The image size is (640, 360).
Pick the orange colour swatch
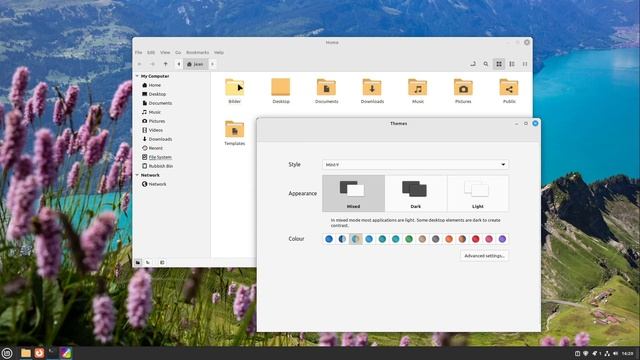[x=449, y=239]
